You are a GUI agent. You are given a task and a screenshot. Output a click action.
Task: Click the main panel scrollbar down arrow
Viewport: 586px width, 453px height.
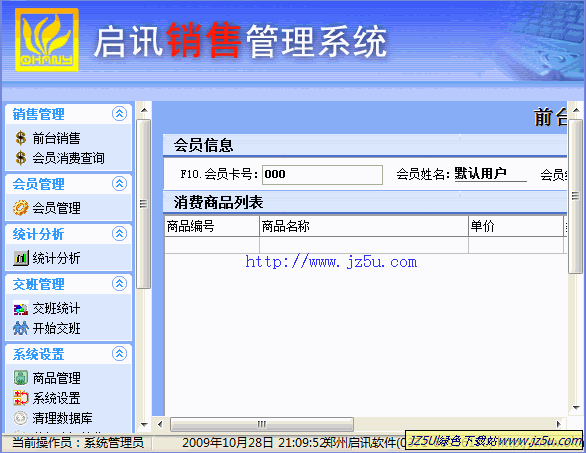pos(576,408)
